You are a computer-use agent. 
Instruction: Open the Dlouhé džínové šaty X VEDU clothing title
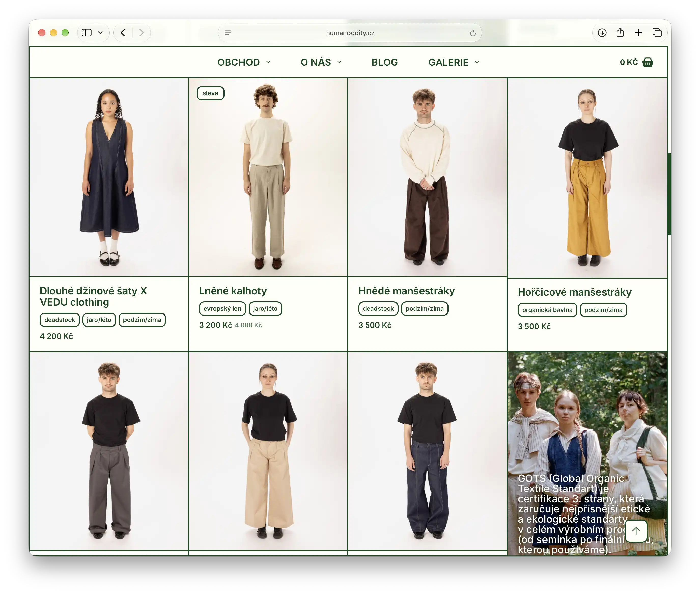point(93,296)
